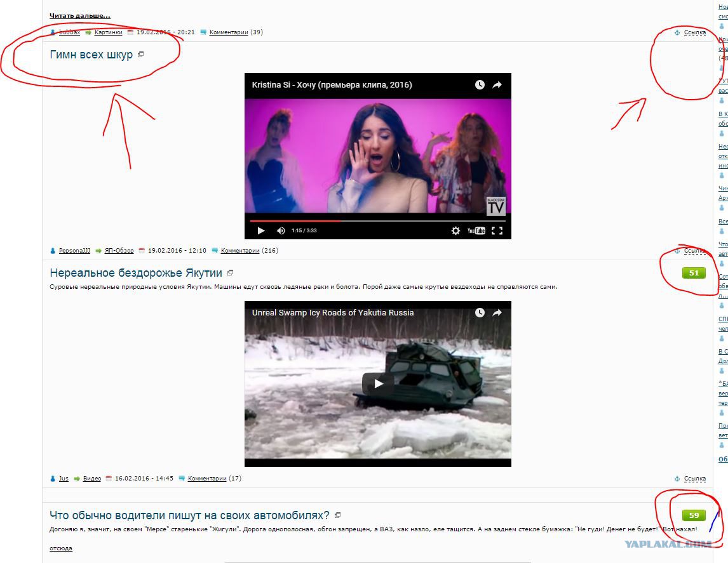Open user 'PepsonaJJJ' profile link
This screenshot has width=728, height=563.
74,251
